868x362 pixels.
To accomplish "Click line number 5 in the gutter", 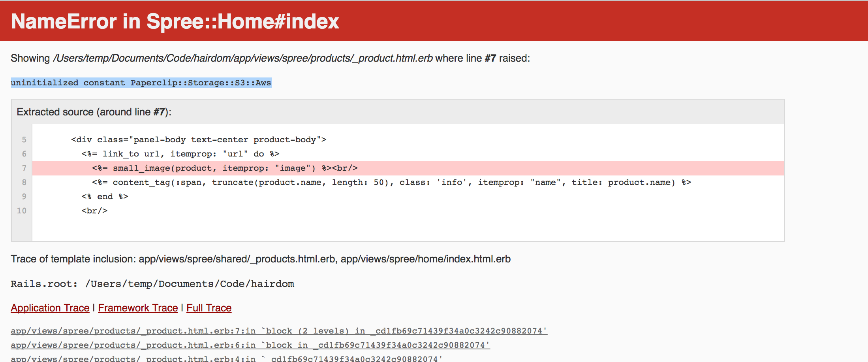I will (x=24, y=140).
